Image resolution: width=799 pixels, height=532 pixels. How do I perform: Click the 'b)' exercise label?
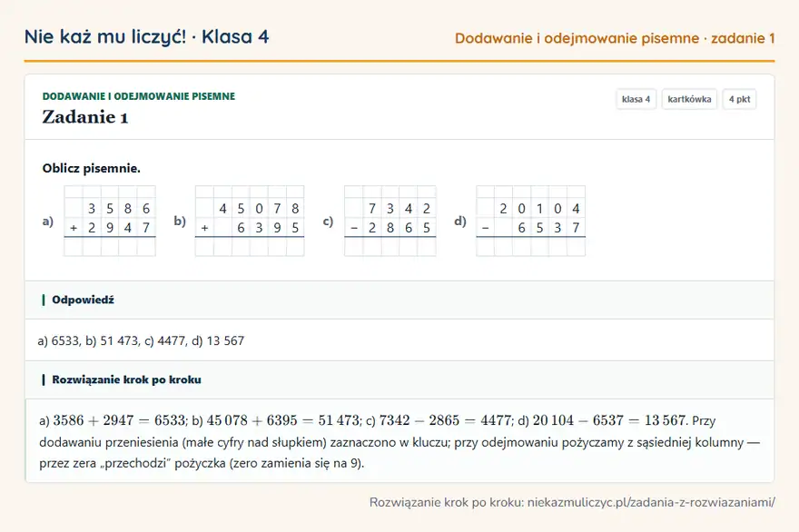point(180,221)
